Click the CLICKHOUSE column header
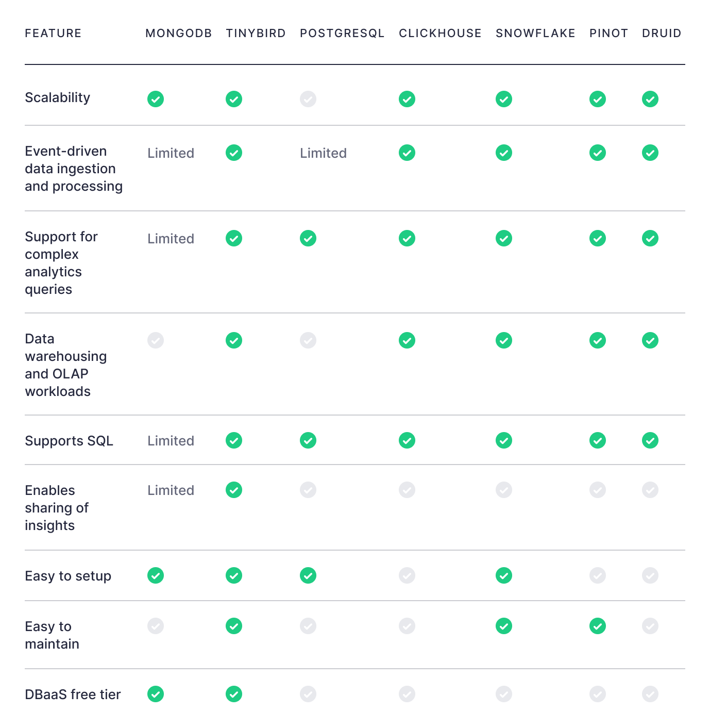Image resolution: width=710 pixels, height=728 pixels. (440, 34)
